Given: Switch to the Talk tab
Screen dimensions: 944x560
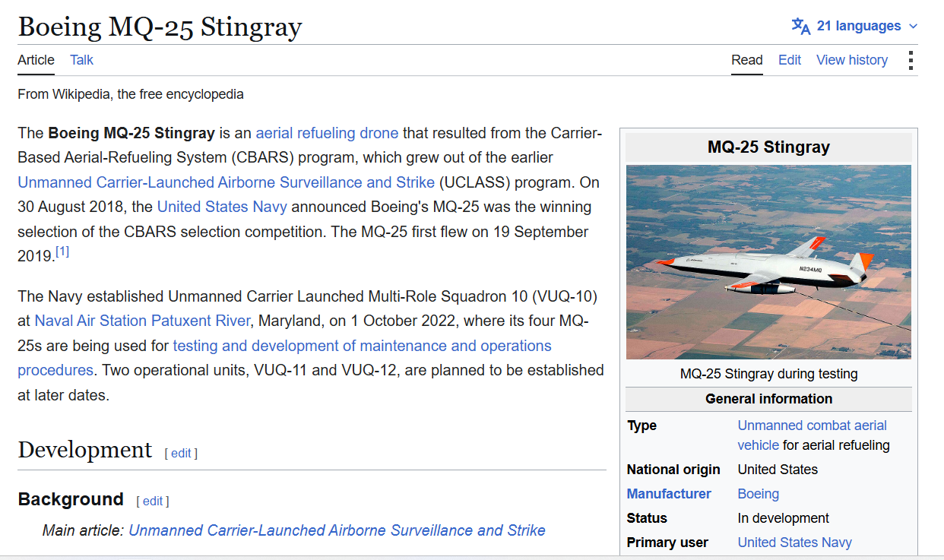Looking at the screenshot, I should coord(81,60).
